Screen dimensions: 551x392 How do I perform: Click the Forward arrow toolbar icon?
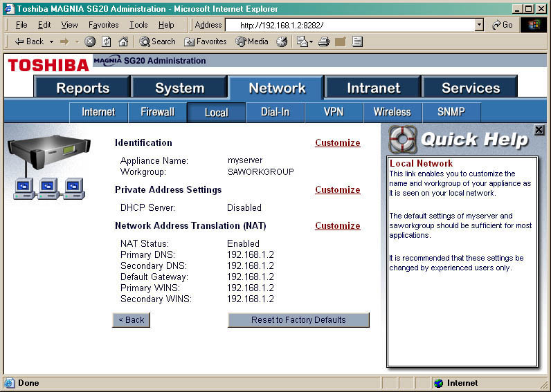pyautogui.click(x=64, y=41)
